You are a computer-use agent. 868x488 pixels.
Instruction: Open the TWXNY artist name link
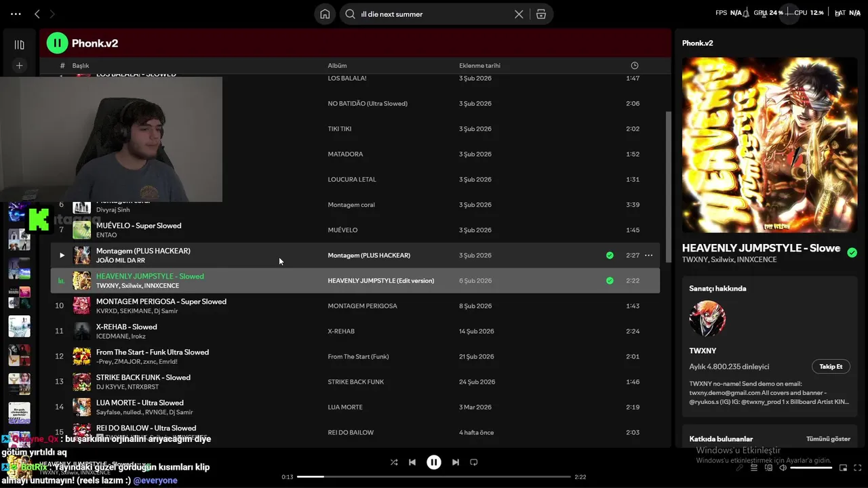[x=703, y=351]
